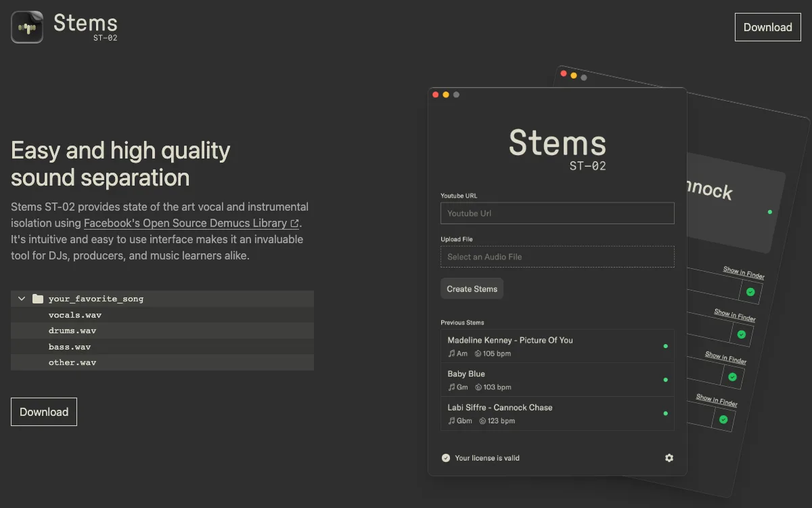Click the yellow minimize dot of front app window
This screenshot has width=812, height=508.
tap(446, 95)
